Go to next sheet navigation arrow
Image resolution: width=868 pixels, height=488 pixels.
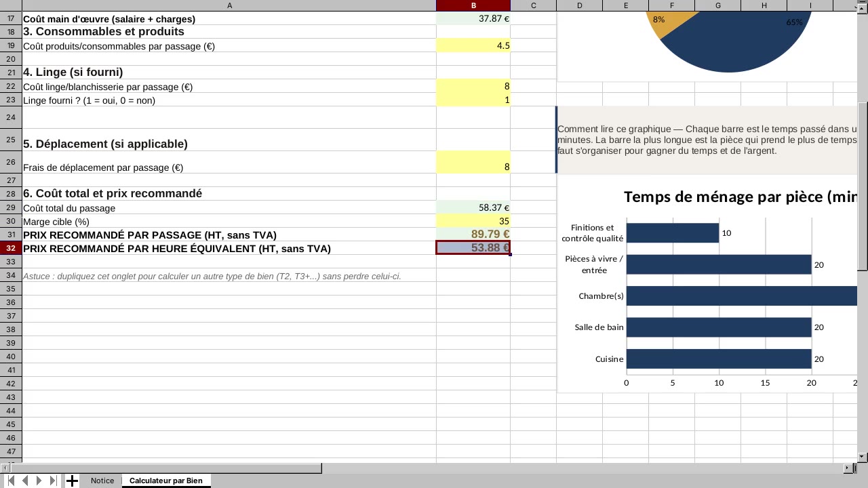point(39,481)
